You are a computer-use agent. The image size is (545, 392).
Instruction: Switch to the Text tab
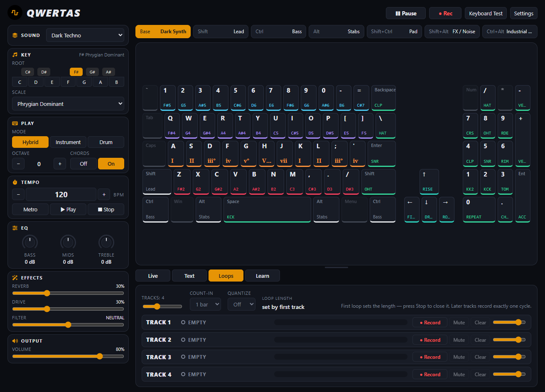click(x=189, y=276)
